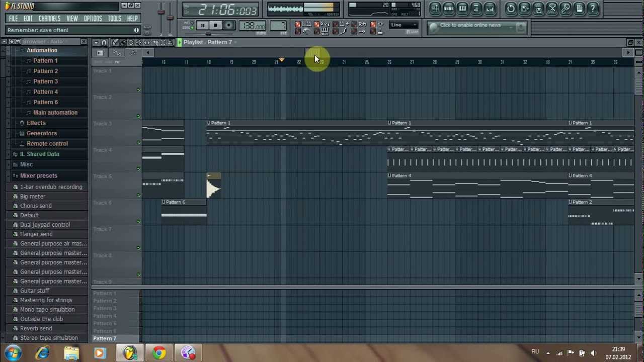This screenshot has width=644, height=362.
Task: Click the Help question mark icon
Action: tap(593, 8)
